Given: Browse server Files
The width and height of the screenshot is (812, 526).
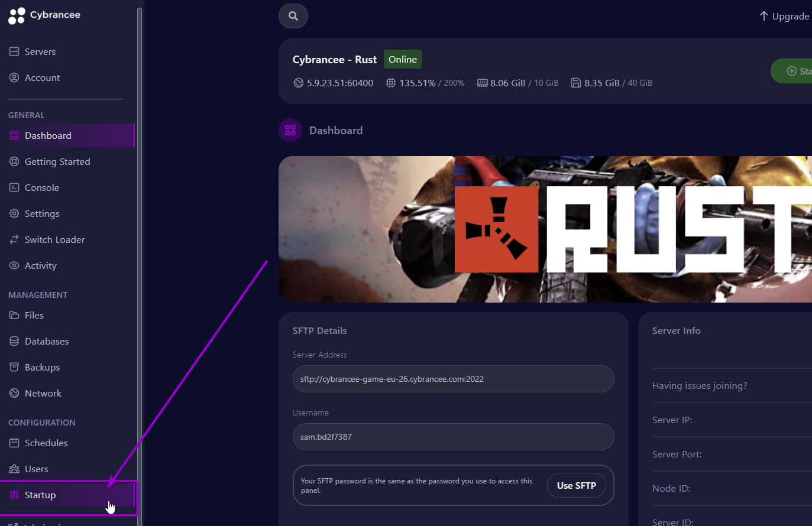Looking at the screenshot, I should 34,315.
